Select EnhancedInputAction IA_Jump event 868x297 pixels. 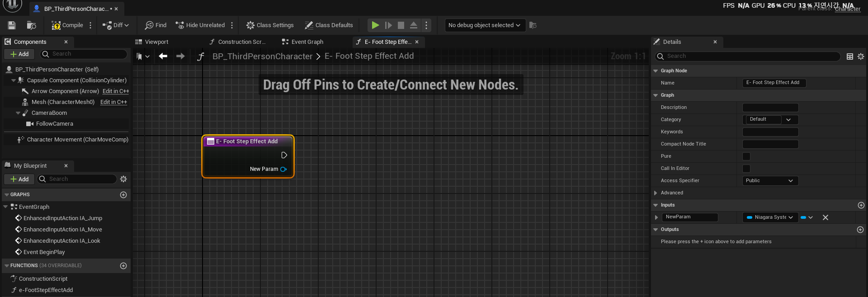coord(63,218)
